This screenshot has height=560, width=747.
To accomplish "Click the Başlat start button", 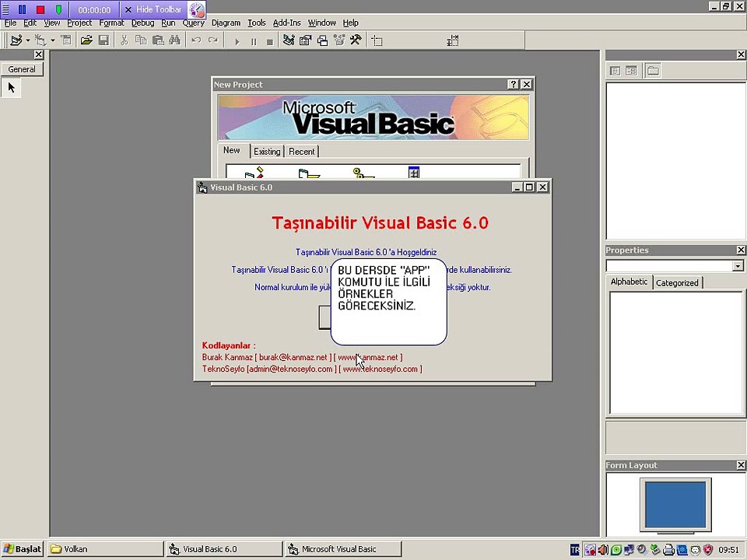I will pyautogui.click(x=22, y=549).
